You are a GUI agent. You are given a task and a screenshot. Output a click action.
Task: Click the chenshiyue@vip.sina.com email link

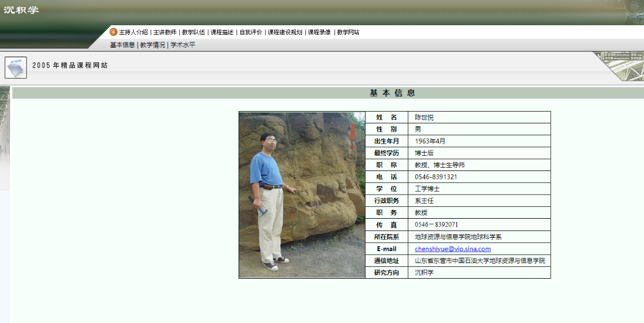453,249
